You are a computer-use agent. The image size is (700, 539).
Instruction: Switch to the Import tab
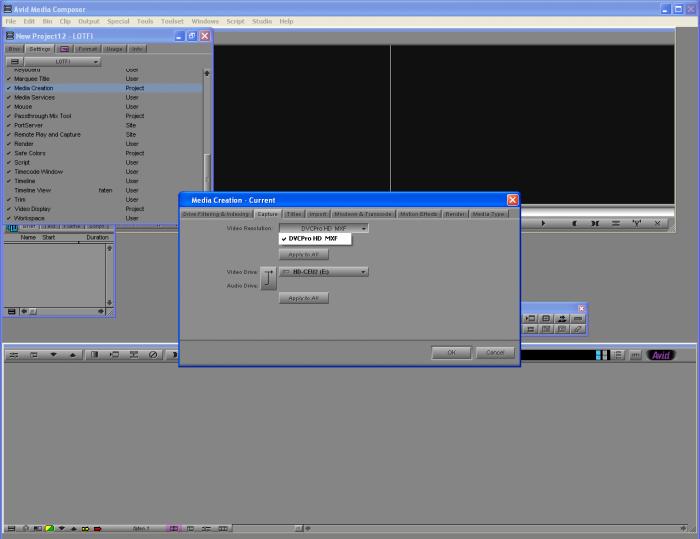click(318, 214)
